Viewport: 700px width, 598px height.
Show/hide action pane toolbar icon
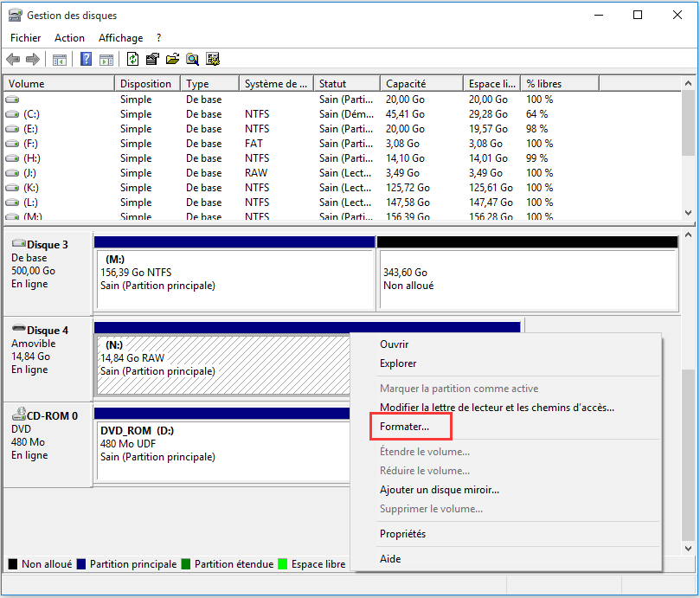coord(106,59)
